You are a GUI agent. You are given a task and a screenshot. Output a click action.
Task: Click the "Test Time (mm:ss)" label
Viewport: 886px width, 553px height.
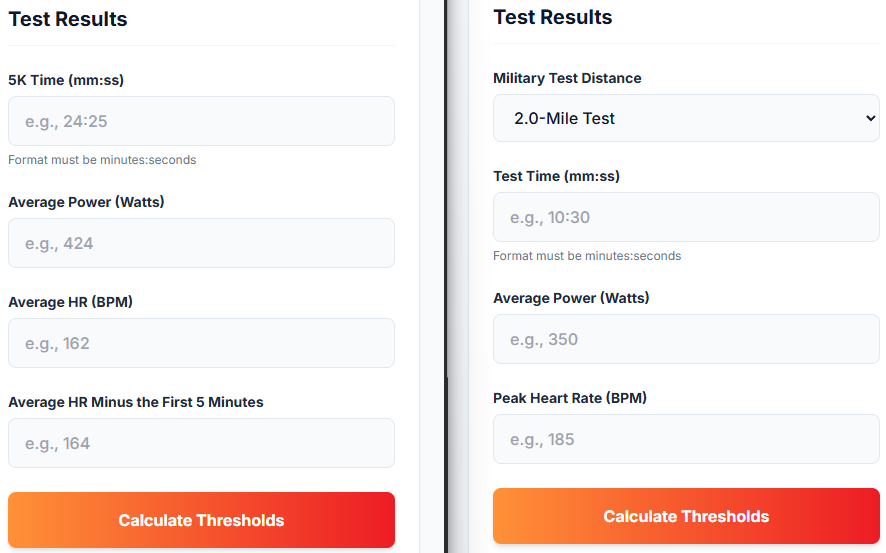[556, 176]
